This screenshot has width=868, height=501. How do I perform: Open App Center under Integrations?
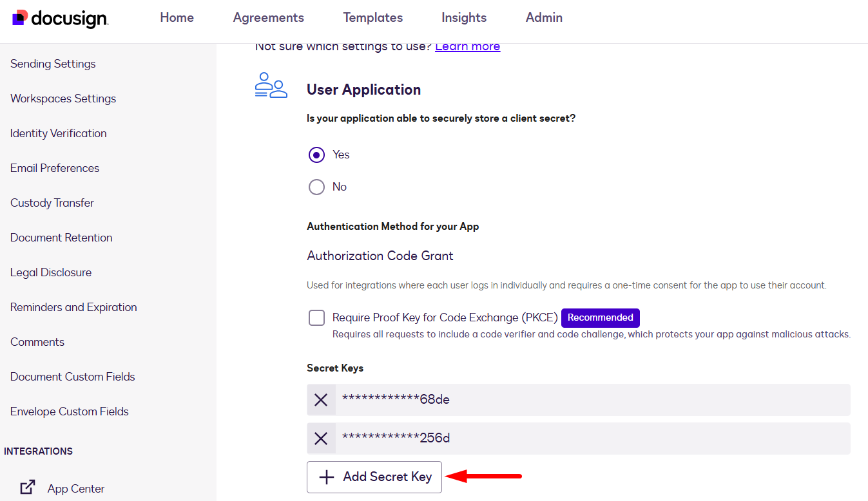pyautogui.click(x=76, y=489)
